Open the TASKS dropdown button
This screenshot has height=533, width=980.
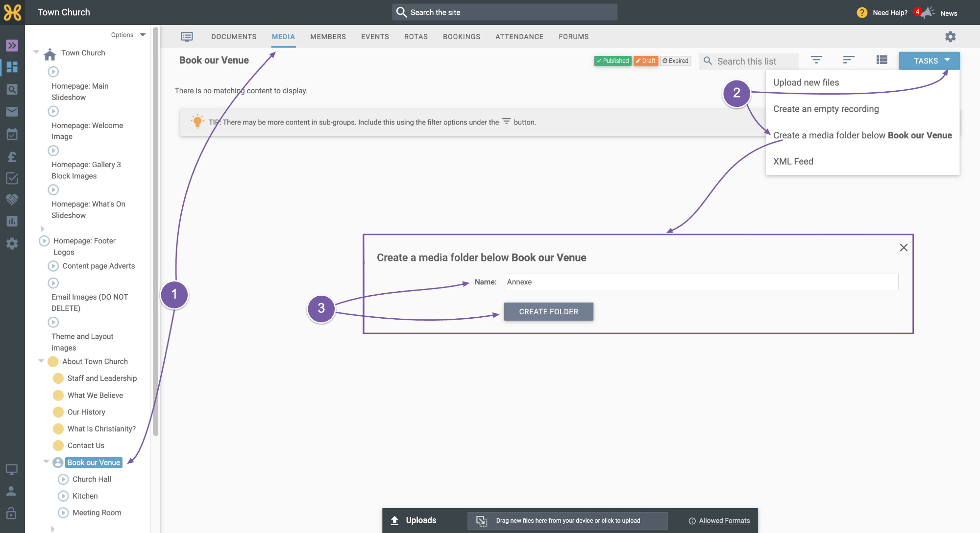coord(929,61)
